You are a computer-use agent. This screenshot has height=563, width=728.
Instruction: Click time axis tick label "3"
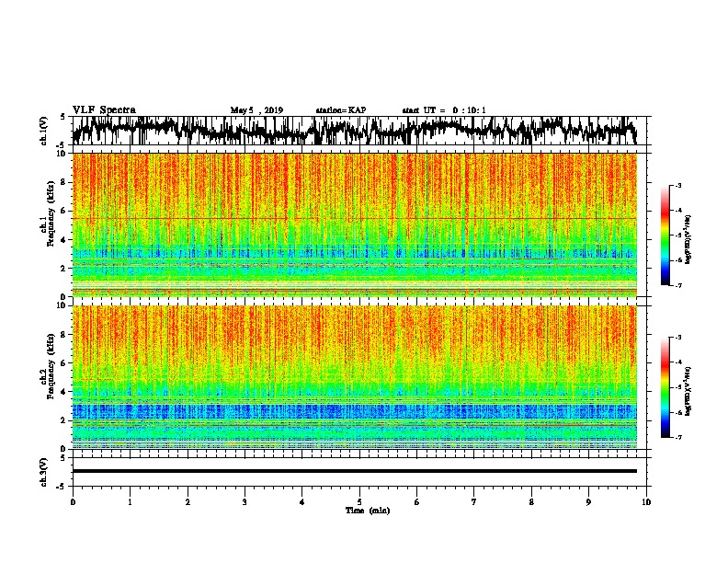pos(245,502)
